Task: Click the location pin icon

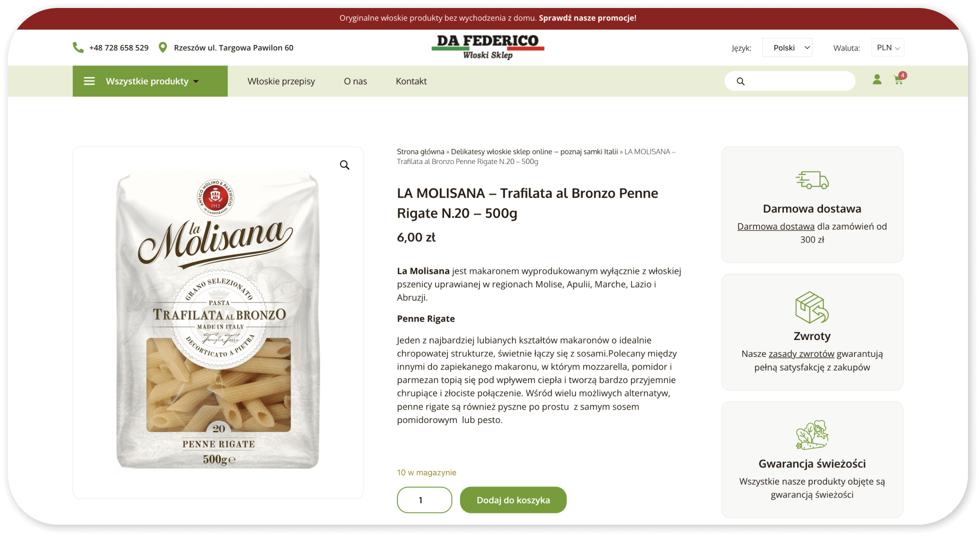Action: pos(162,47)
